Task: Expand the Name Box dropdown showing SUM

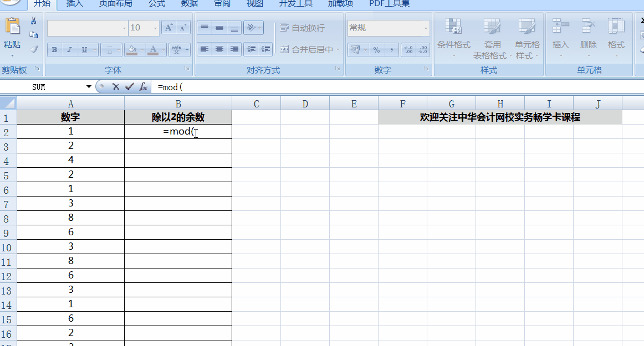Action: (89, 87)
